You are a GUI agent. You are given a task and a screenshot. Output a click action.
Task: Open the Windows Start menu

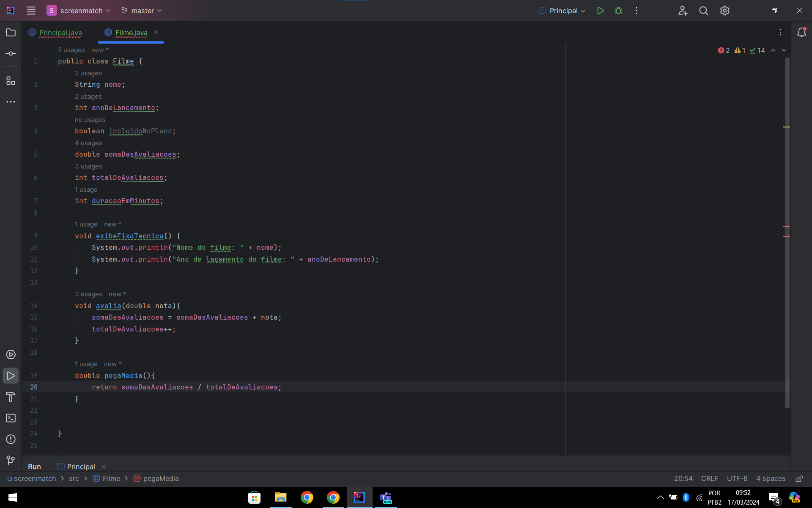[x=12, y=497]
